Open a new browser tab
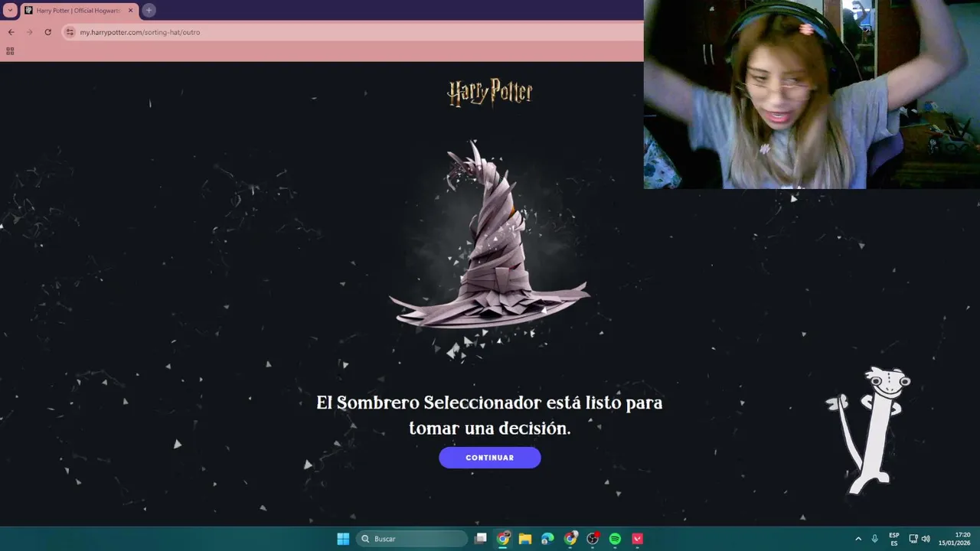Viewport: 980px width, 551px height. pyautogui.click(x=149, y=11)
